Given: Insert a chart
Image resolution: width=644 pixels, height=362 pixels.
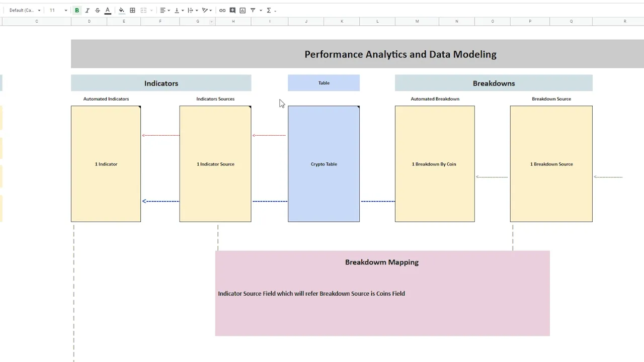Looking at the screenshot, I should (242, 10).
